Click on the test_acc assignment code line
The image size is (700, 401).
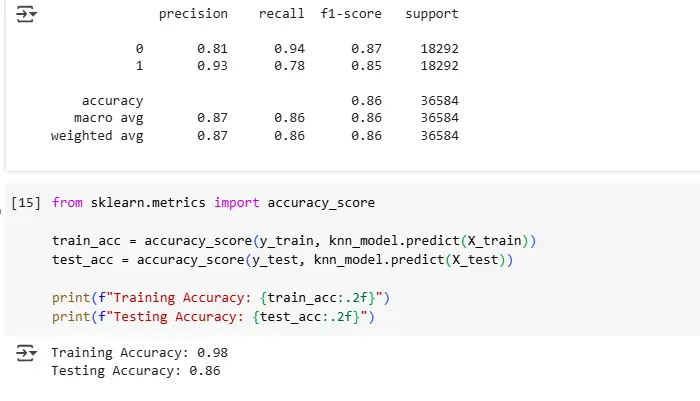coord(283,260)
